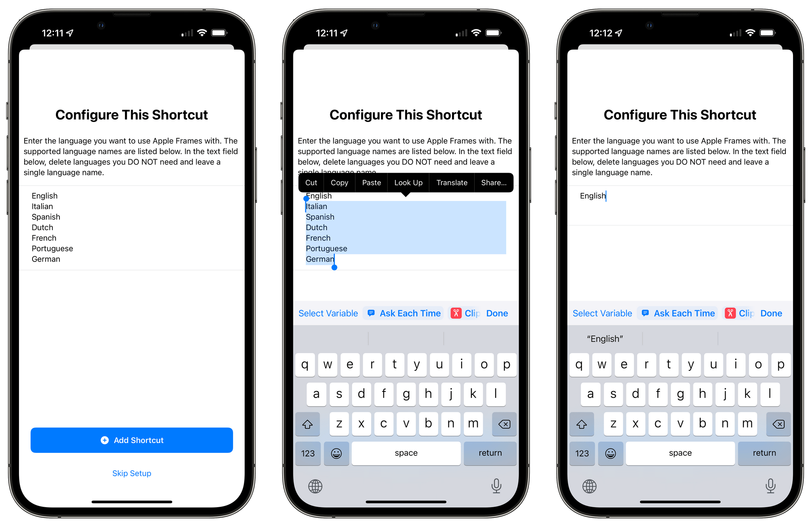This screenshot has width=812, height=527.
Task: Tap Skip Setup link below button
Action: pos(132,473)
